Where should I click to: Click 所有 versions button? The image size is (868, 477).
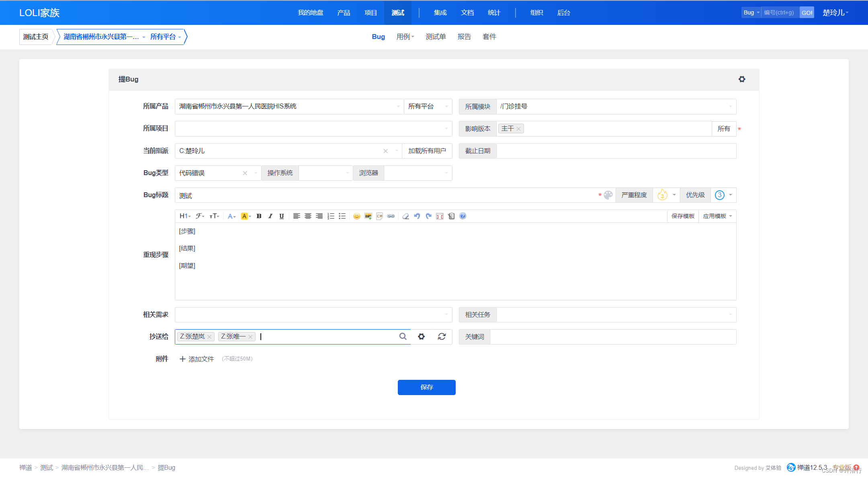pos(724,129)
